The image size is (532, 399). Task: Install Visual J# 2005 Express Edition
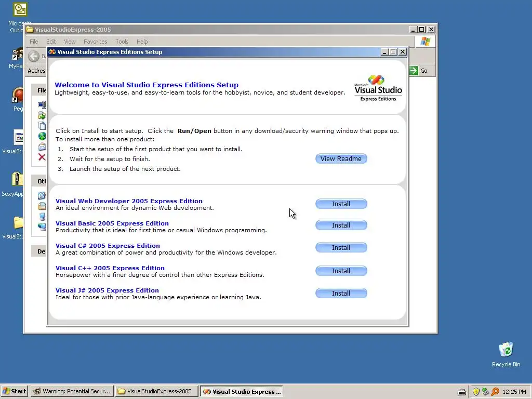341,294
